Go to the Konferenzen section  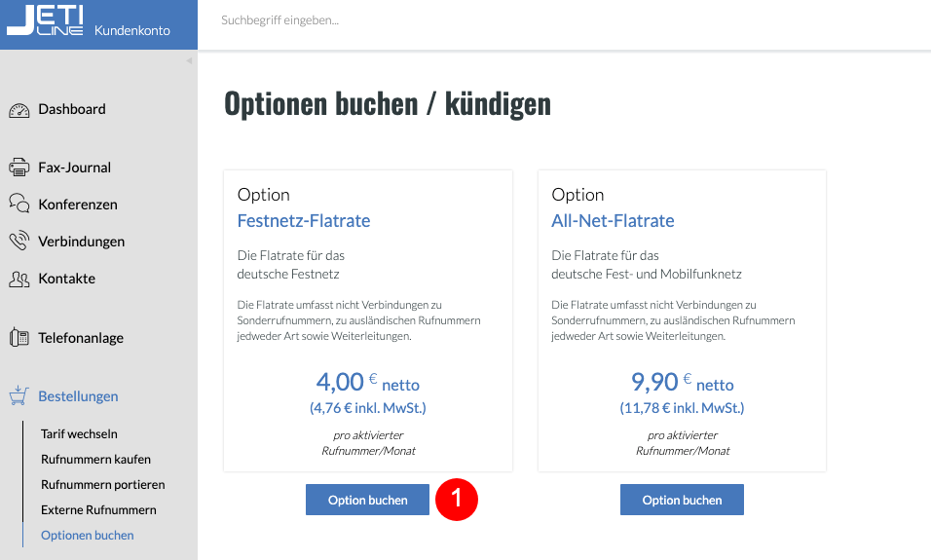point(78,205)
